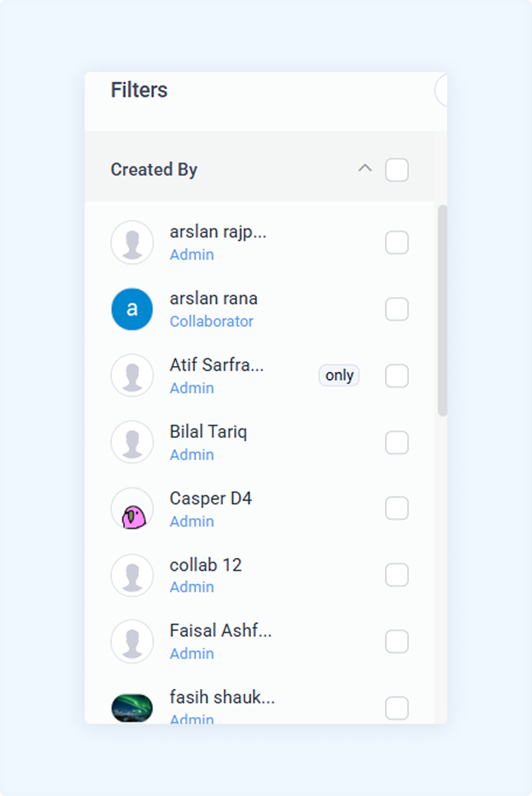Check the arslan rajp... checkbox

tap(397, 242)
